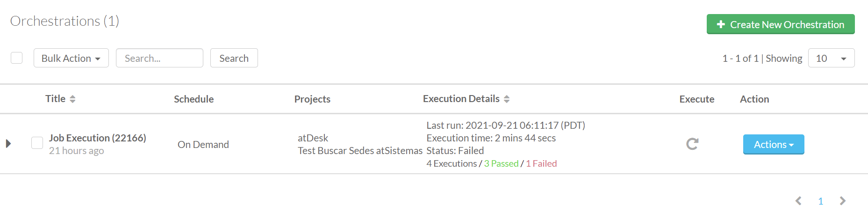Run the Job Execution orchestration with the refresh icon
The width and height of the screenshot is (868, 214).
pyautogui.click(x=692, y=144)
